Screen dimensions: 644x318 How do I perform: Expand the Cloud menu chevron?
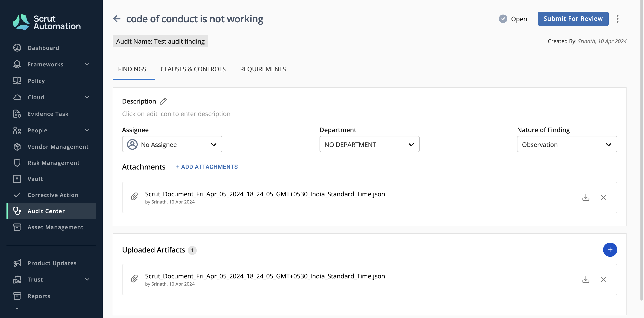click(x=87, y=97)
